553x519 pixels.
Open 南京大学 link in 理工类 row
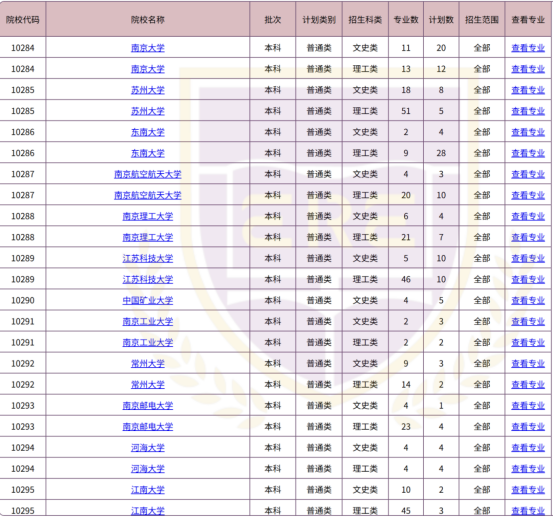tap(147, 69)
